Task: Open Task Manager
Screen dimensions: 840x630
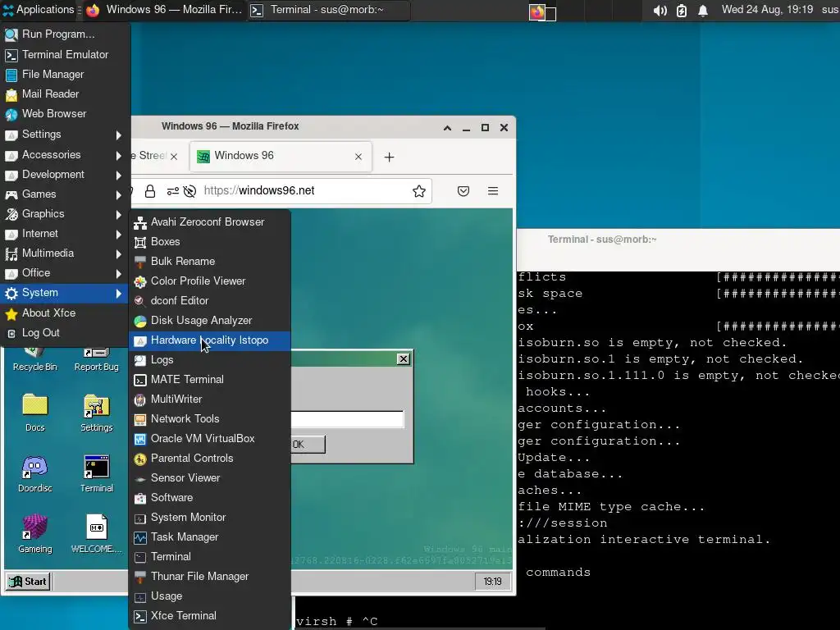Action: [209, 536]
